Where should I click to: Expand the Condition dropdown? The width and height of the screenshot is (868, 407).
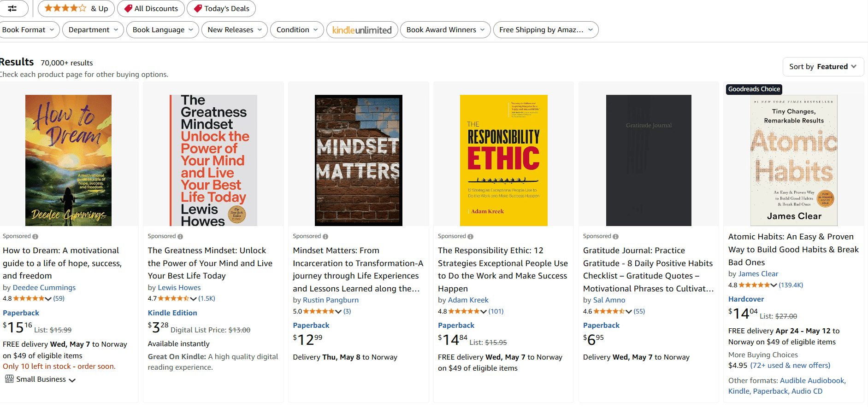(297, 30)
